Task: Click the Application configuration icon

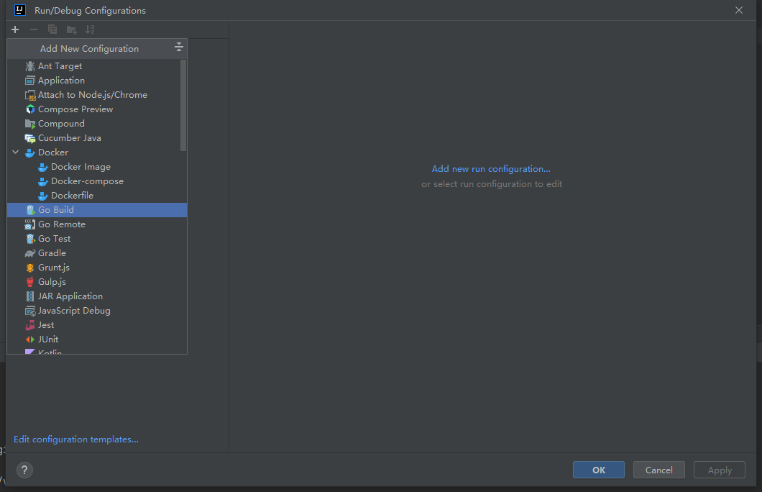Action: pyautogui.click(x=30, y=80)
